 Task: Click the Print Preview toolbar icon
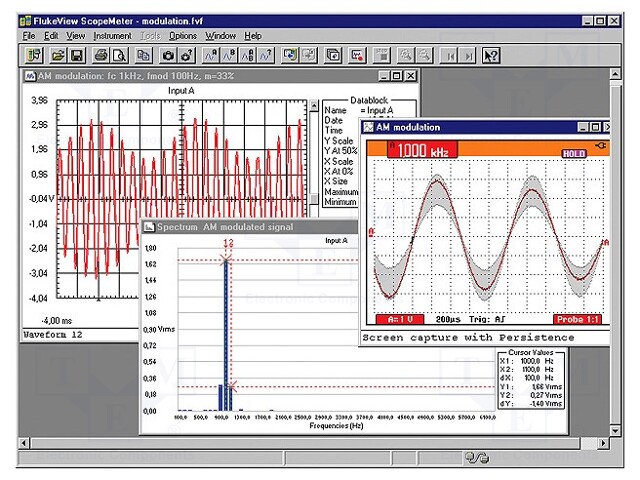(x=118, y=54)
